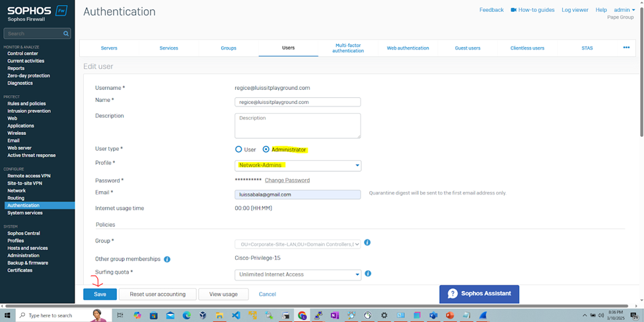Open Backup & firmware in sidebar

(x=28, y=263)
